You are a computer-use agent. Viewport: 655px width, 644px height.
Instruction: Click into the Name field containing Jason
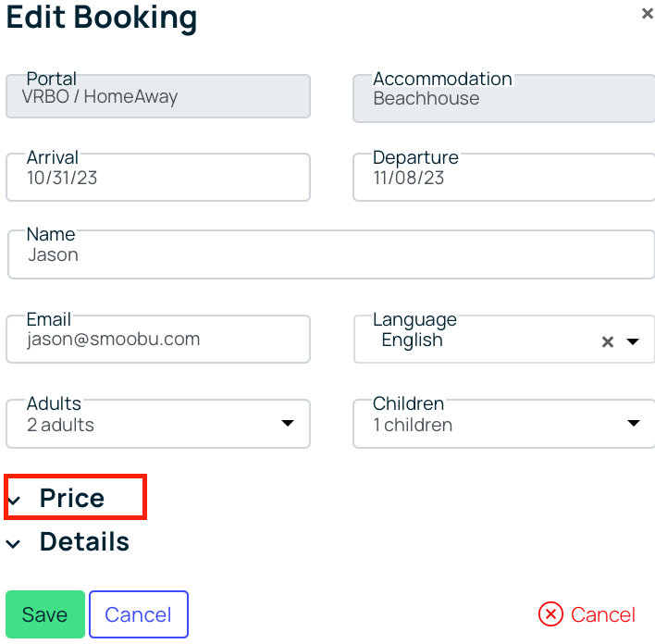click(x=331, y=254)
